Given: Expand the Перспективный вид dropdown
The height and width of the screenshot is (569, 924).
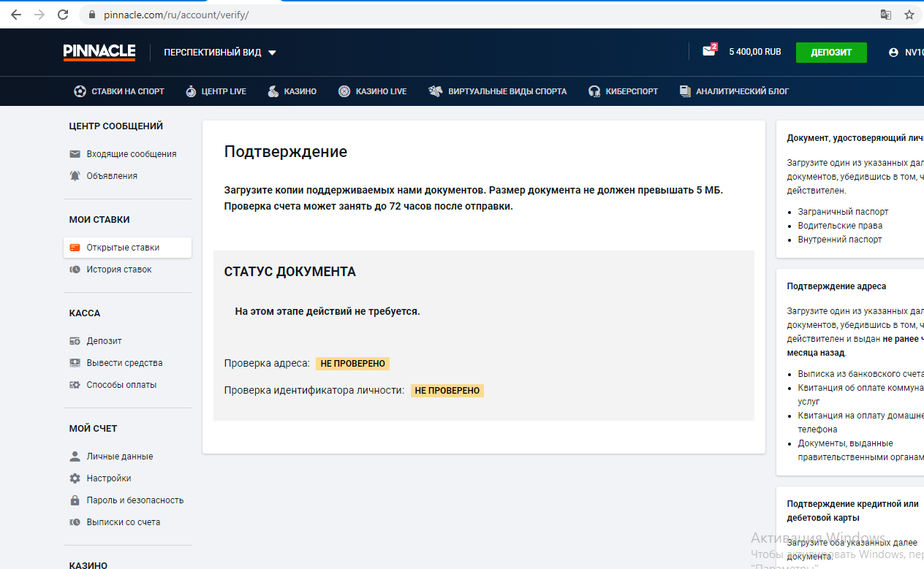Looking at the screenshot, I should tap(219, 53).
